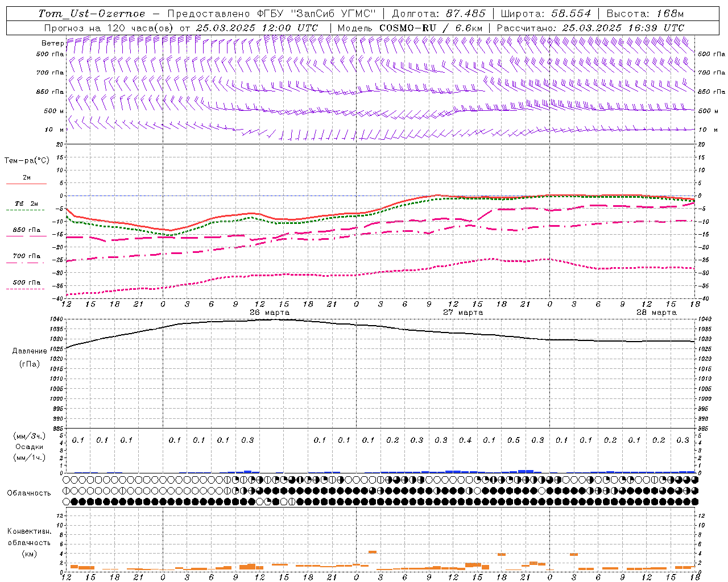Screen dimensions: 728x582
Task: Click the '(км)' convective cloud unit label
Action: 30,554
